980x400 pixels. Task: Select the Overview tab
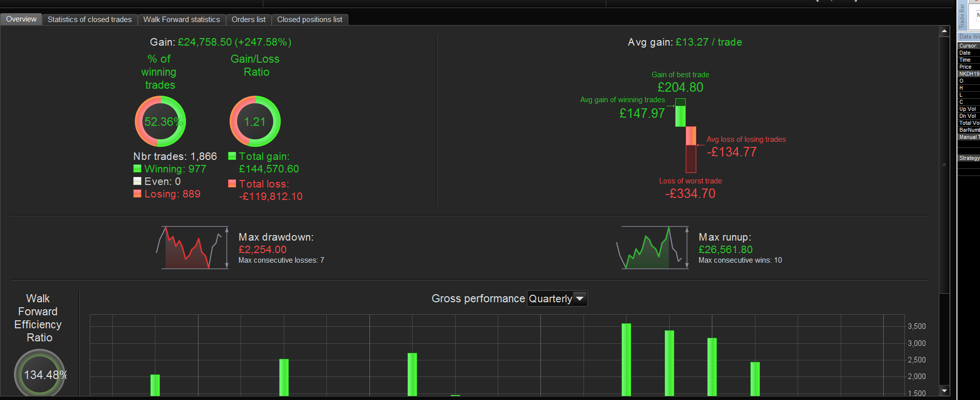coord(21,19)
